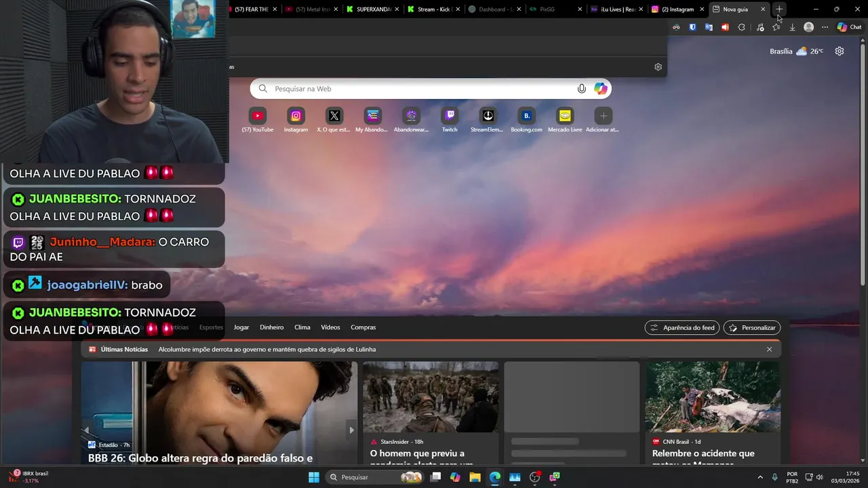
Task: Open the translate extension icon
Action: pos(709,27)
